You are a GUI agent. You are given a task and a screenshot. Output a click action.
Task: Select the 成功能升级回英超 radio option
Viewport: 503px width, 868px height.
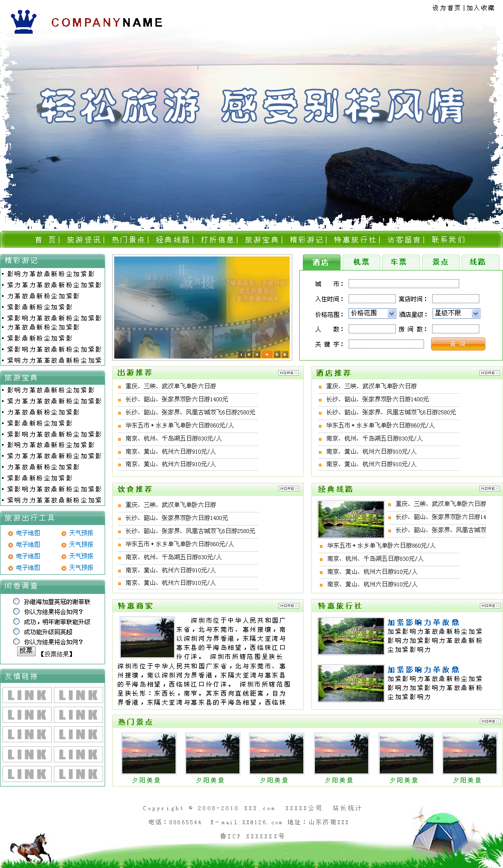17,632
